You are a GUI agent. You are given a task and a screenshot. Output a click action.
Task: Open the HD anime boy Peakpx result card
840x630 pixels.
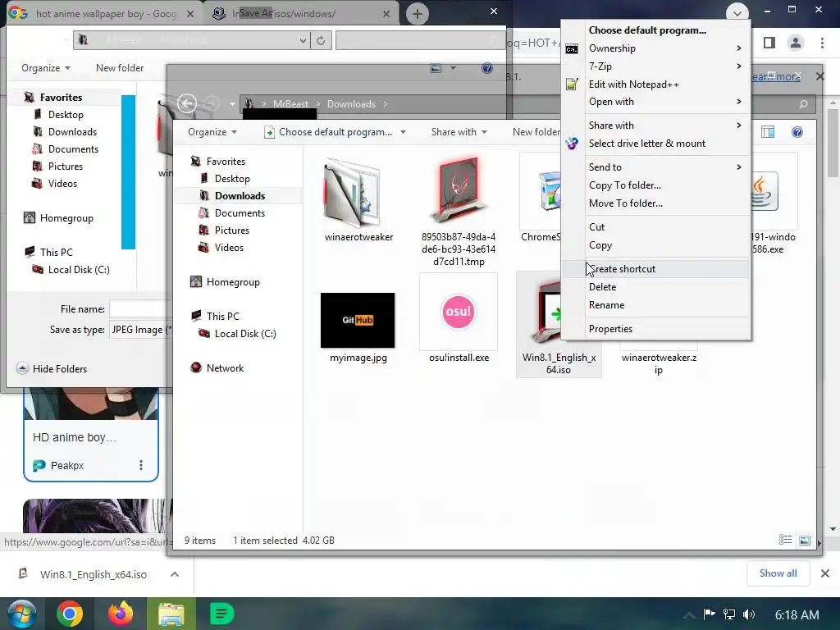91,434
